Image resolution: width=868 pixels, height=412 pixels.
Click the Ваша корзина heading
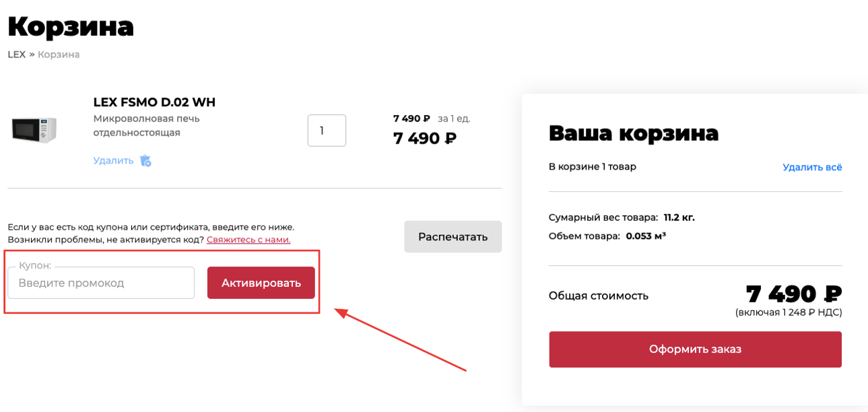634,133
